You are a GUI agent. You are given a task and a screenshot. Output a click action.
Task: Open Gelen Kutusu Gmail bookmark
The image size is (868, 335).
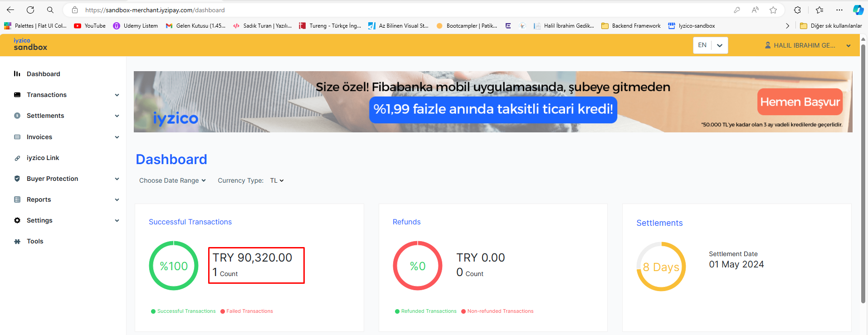[195, 26]
